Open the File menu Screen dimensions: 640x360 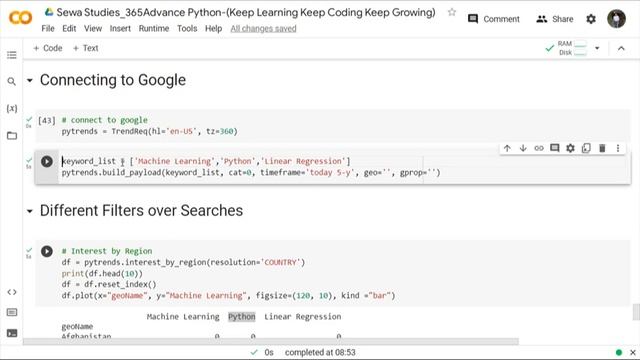coord(48,29)
